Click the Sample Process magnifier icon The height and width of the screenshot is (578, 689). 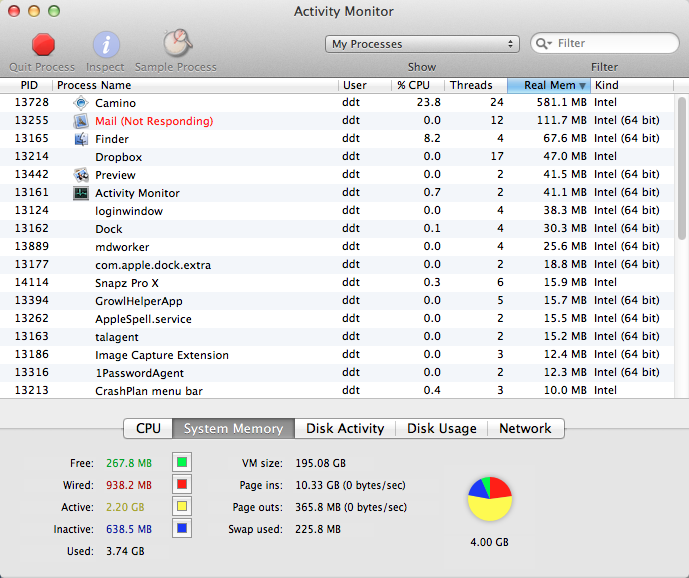(178, 43)
